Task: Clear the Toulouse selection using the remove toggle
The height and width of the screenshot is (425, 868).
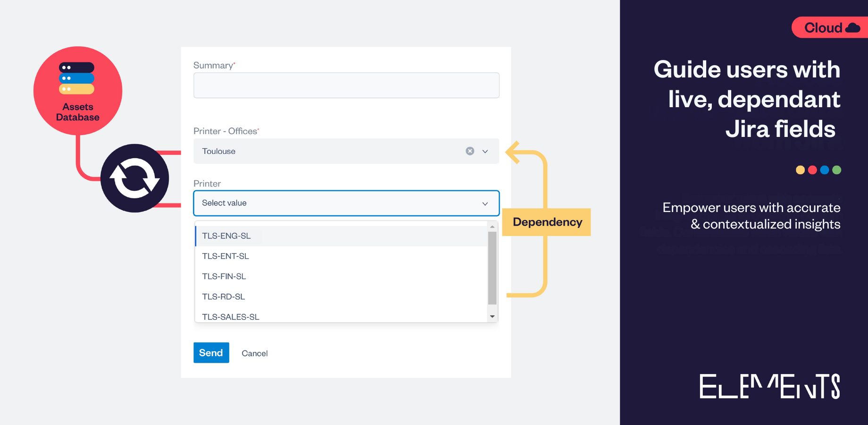Action: coord(469,151)
